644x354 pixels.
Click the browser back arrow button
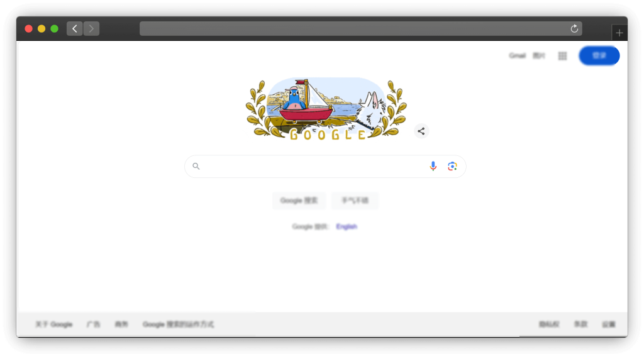pos(74,29)
